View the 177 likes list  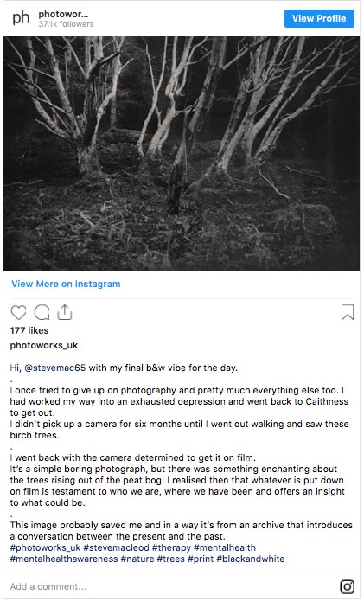tap(29, 330)
